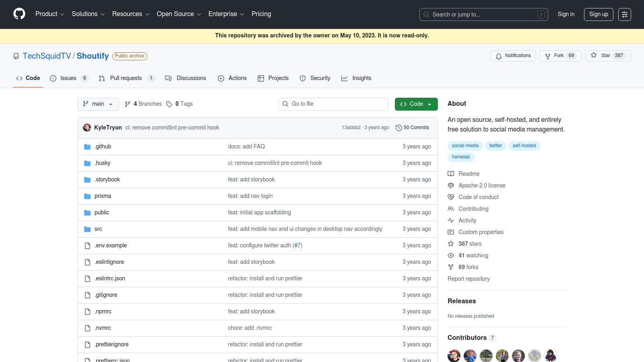Switch to the Projects tab
The width and height of the screenshot is (644, 362).
coord(273,78)
